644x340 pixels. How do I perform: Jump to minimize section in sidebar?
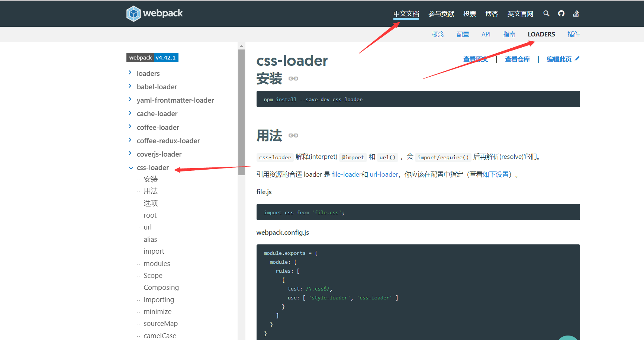tap(158, 311)
